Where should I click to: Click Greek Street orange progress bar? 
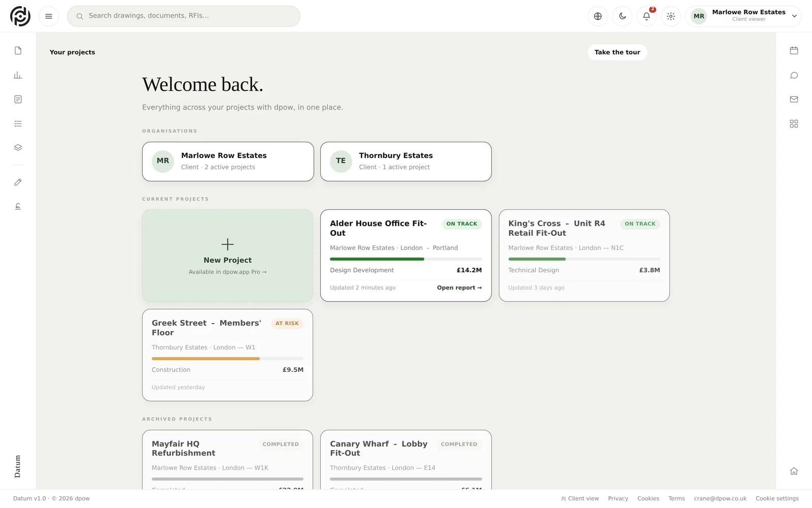click(x=228, y=359)
